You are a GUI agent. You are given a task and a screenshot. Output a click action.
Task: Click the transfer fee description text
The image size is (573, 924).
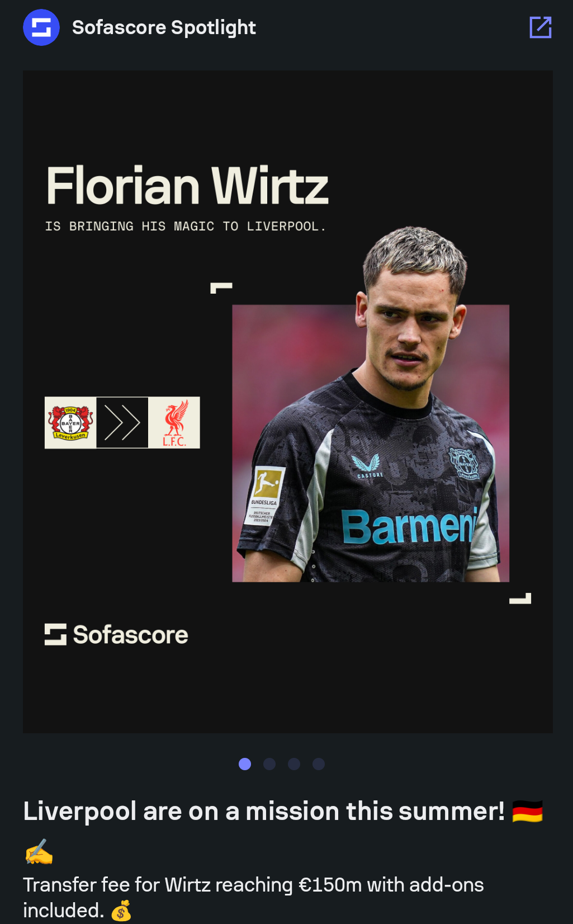click(253, 897)
